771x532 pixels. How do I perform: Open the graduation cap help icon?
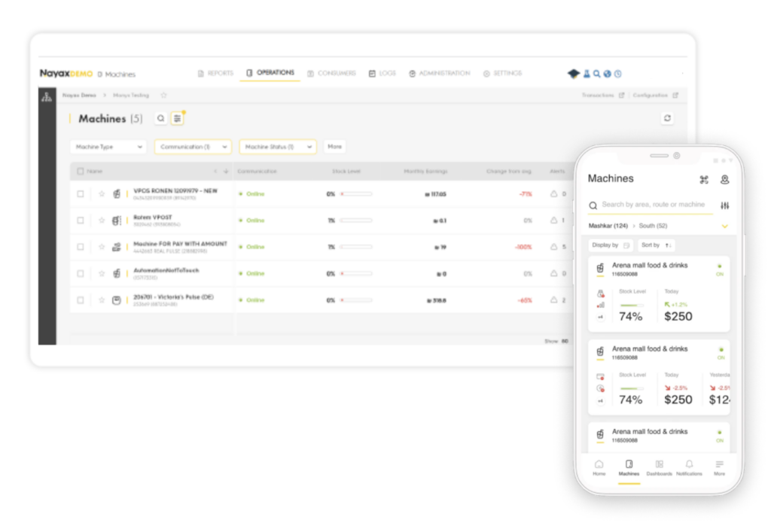(574, 74)
